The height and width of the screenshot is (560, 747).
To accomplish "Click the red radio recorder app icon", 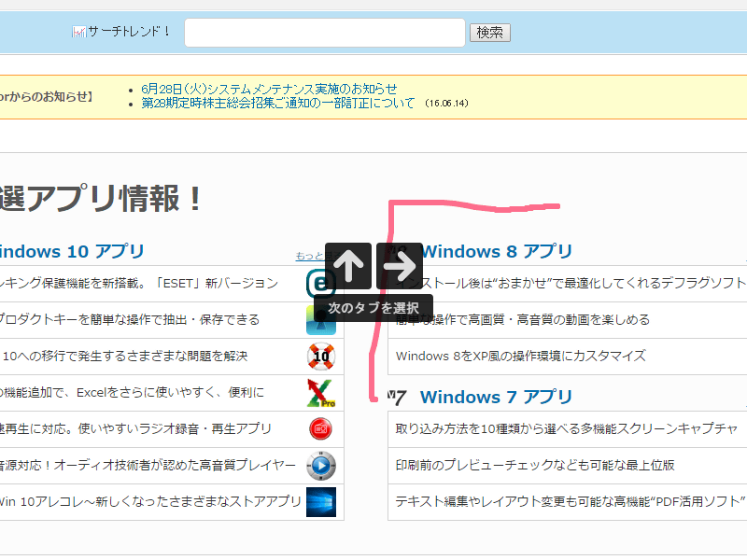I will (x=320, y=429).
